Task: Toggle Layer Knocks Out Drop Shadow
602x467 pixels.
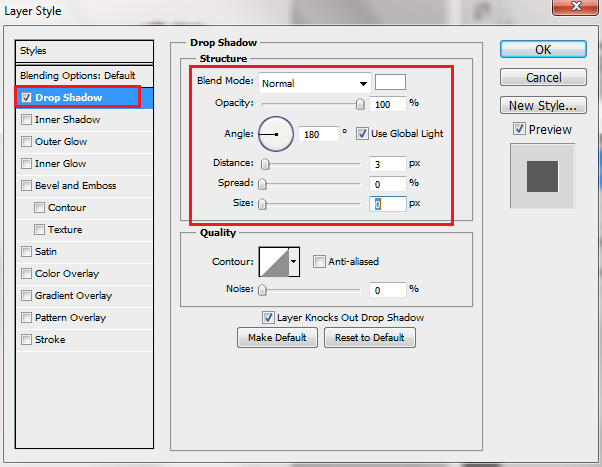Action: click(x=268, y=318)
